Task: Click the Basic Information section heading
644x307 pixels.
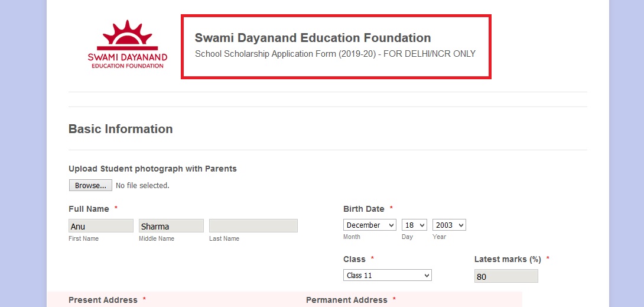Action: [x=121, y=129]
